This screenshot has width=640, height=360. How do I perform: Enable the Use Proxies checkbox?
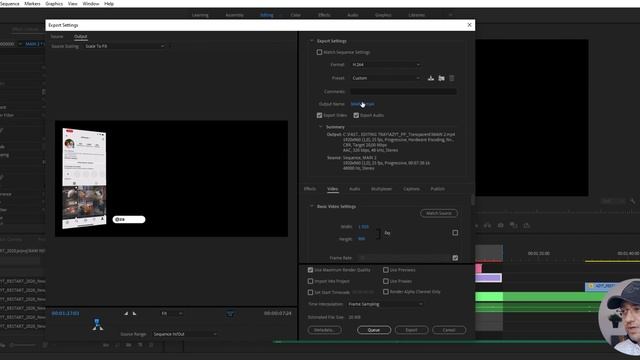[x=386, y=281]
